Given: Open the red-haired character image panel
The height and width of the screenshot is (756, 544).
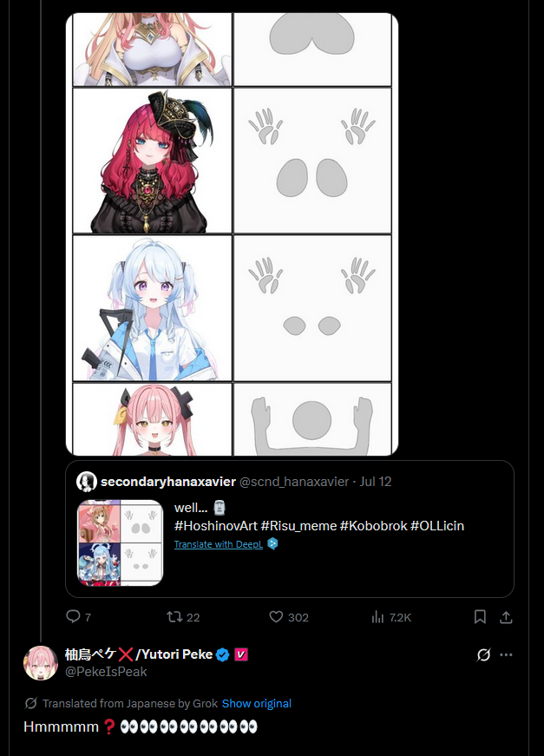Looking at the screenshot, I should [x=152, y=161].
